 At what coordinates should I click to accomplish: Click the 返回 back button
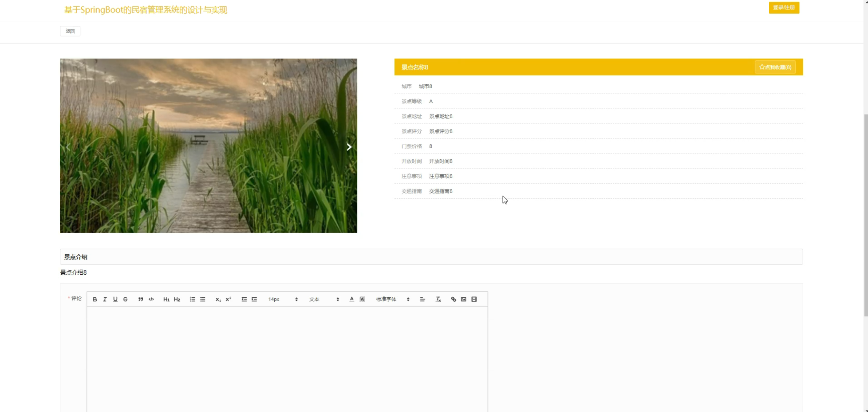tap(70, 31)
